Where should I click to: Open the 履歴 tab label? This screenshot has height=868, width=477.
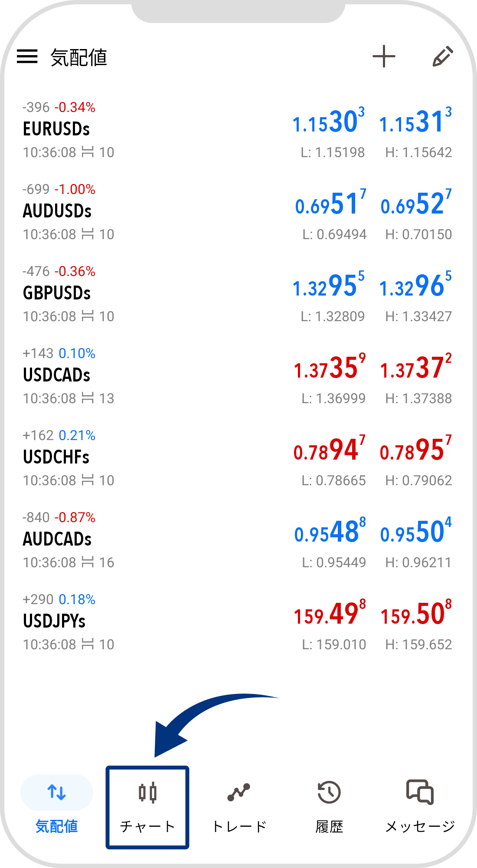pyautogui.click(x=329, y=826)
